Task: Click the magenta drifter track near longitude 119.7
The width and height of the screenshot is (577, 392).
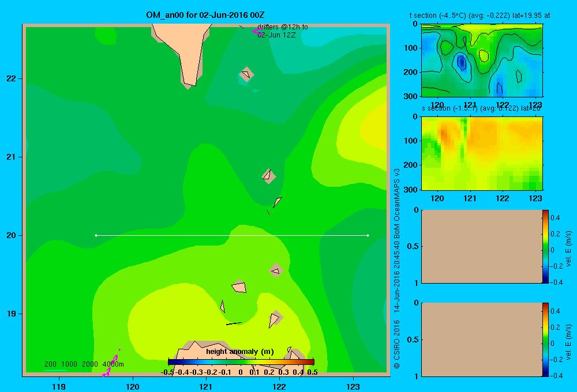Action: click(x=111, y=363)
